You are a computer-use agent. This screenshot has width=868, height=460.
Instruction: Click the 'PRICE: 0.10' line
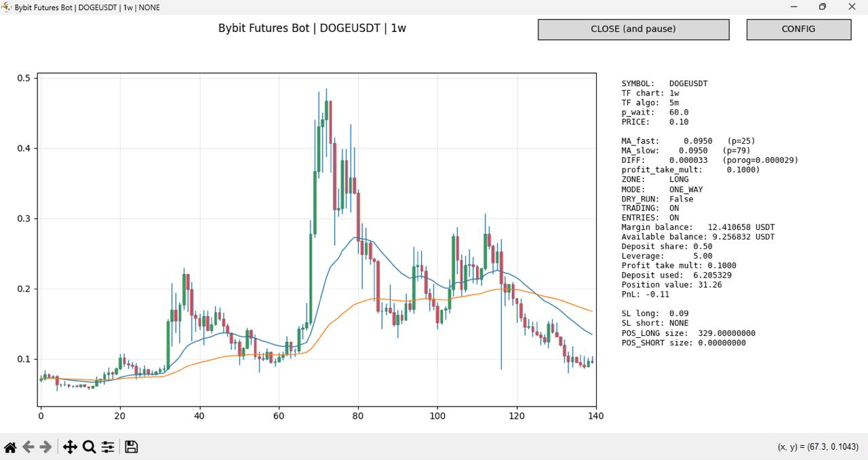coord(655,122)
